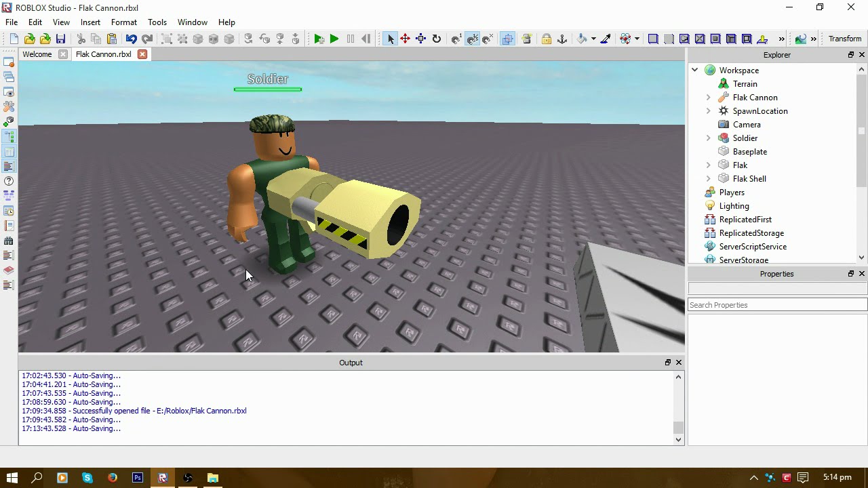Expand the Flak Shell node
Image resolution: width=868 pixels, height=488 pixels.
tap(709, 179)
